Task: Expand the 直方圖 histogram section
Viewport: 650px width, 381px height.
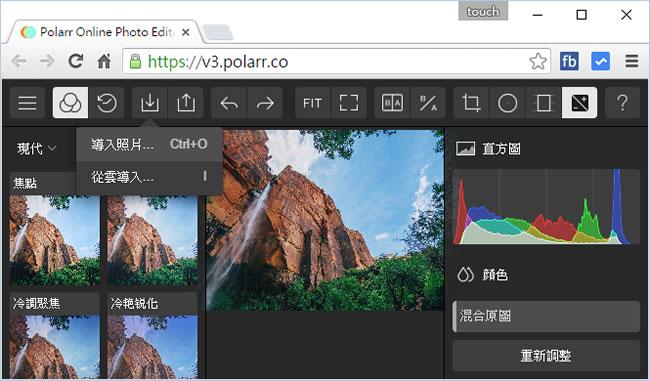Action: point(488,148)
